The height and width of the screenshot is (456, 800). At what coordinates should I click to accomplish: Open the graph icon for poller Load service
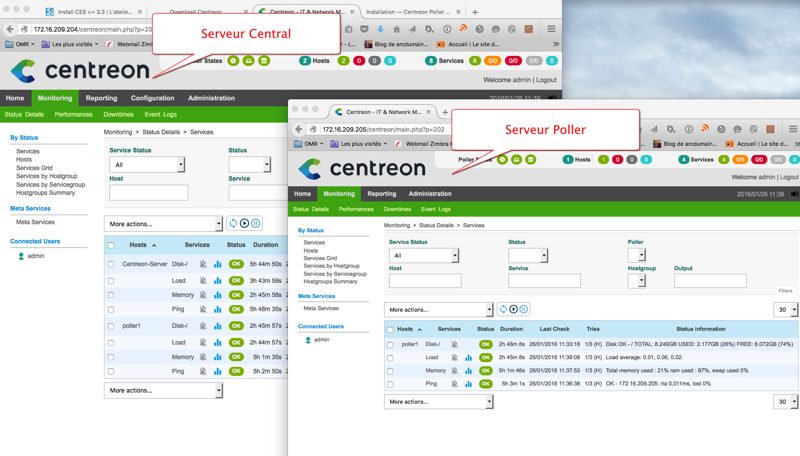(468, 358)
